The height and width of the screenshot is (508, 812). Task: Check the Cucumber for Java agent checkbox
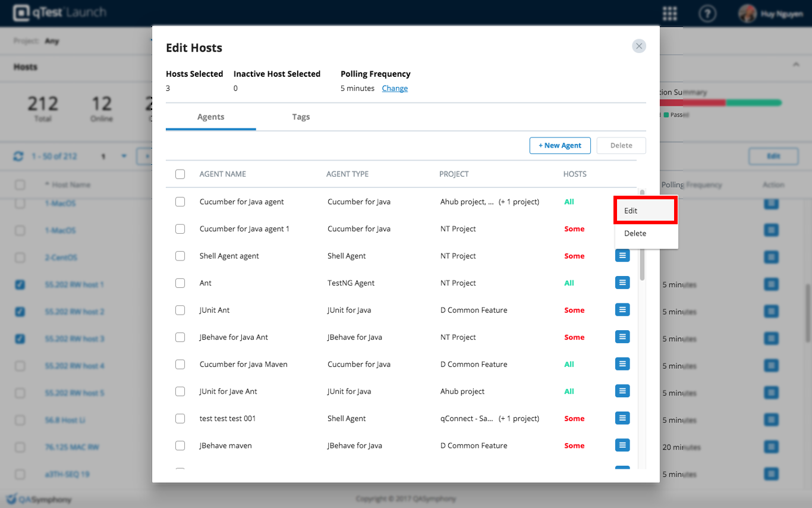[x=180, y=202]
